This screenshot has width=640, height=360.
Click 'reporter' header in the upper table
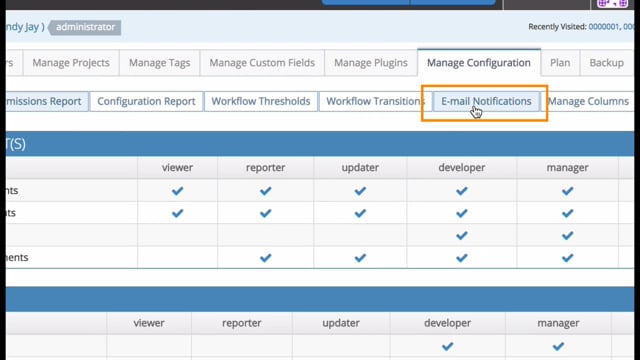point(265,168)
